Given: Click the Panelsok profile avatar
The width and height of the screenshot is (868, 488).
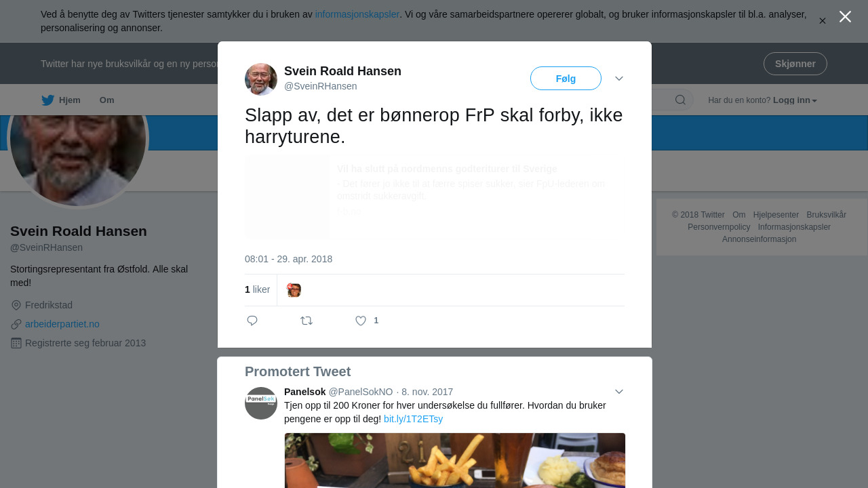Looking at the screenshot, I should pos(261,403).
